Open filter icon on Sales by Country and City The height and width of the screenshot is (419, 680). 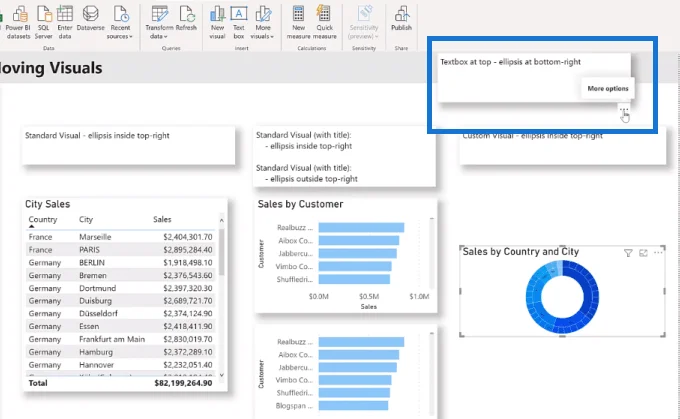click(628, 253)
